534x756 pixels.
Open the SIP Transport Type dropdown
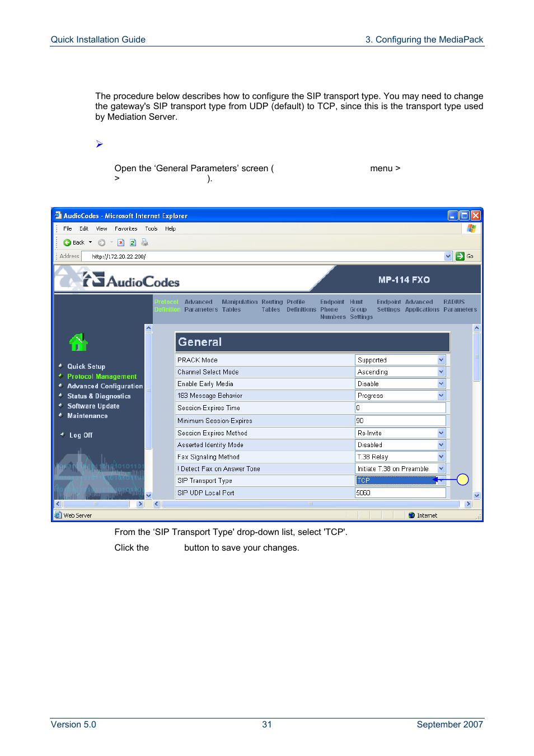tap(441, 481)
